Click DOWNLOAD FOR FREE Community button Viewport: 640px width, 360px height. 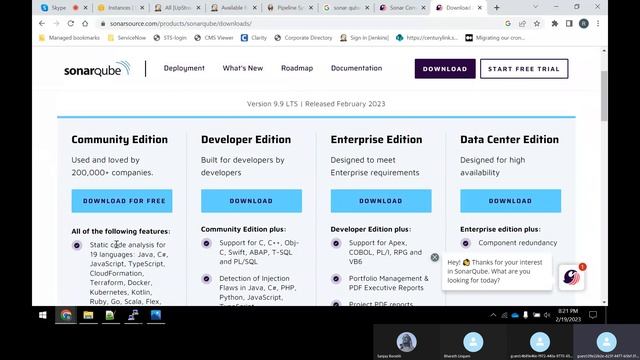[122, 201]
